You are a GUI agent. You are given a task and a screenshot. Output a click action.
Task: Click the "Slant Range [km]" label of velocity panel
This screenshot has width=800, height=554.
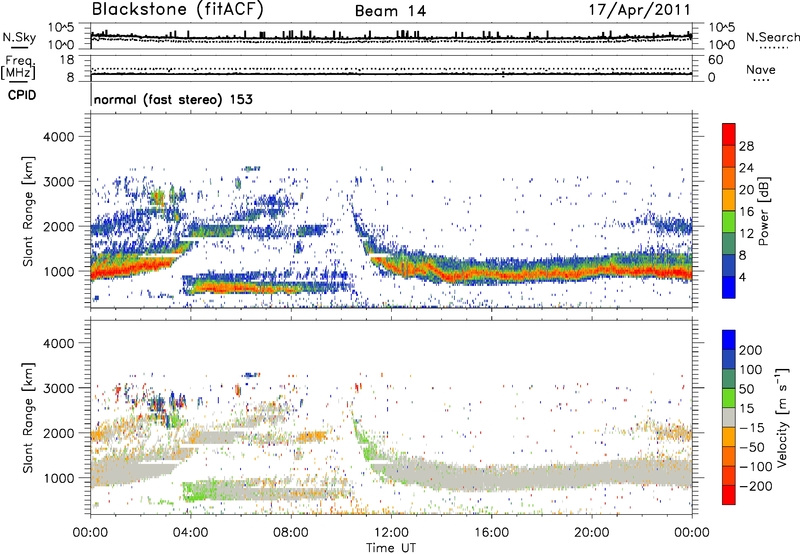(x=29, y=418)
